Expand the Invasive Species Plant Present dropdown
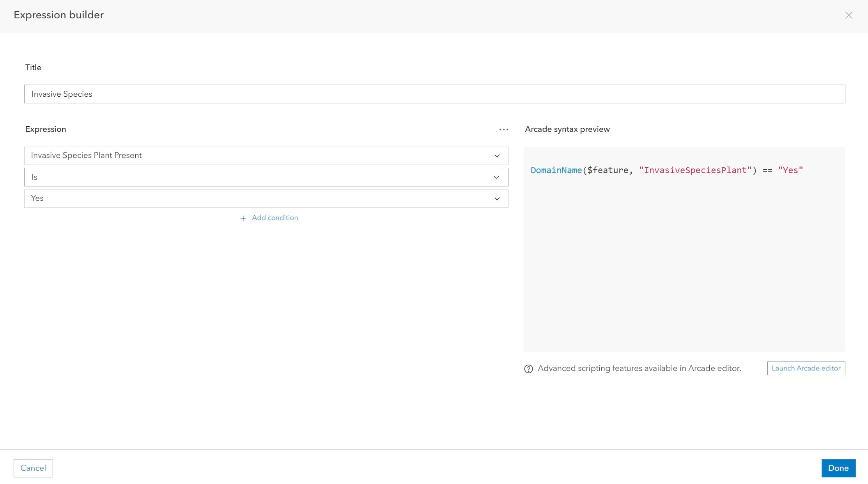The width and height of the screenshot is (868, 484). [497, 156]
